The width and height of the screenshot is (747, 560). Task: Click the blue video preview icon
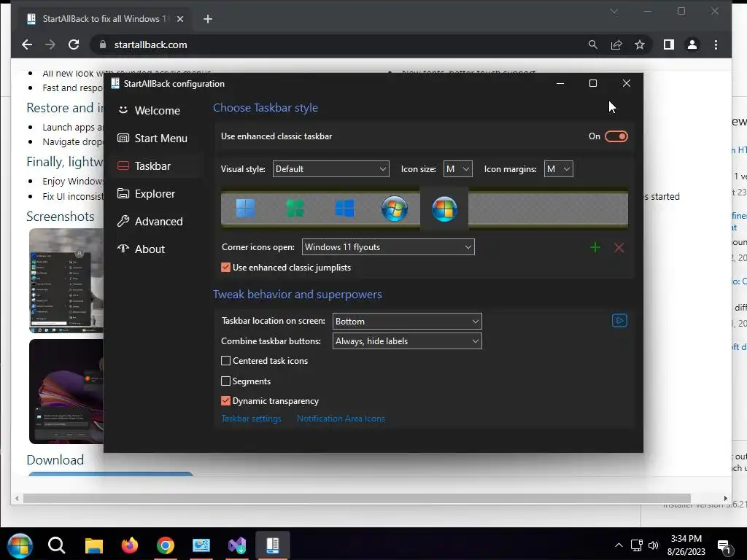619,321
